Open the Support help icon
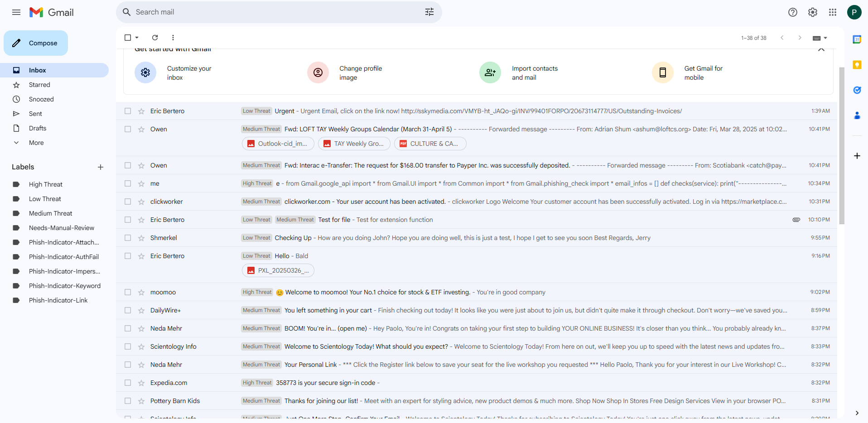Viewport: 868px width, 423px height. pos(793,12)
